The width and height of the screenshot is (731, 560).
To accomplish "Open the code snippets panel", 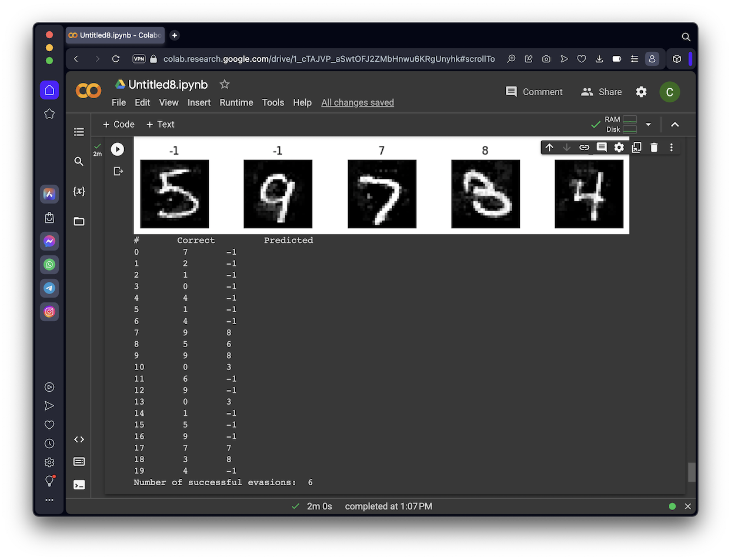I will (x=79, y=439).
